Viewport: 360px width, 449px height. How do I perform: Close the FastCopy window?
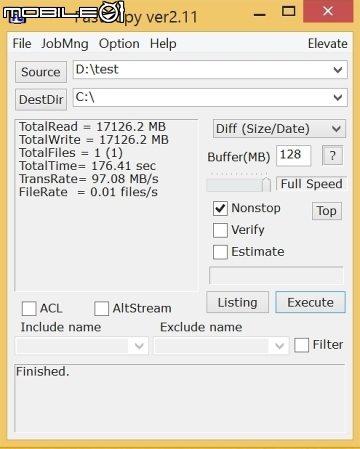coord(328,12)
